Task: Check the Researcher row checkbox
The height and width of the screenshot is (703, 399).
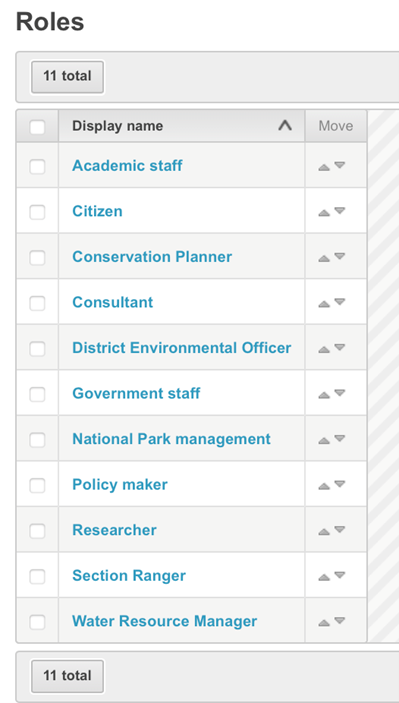Action: (x=37, y=531)
